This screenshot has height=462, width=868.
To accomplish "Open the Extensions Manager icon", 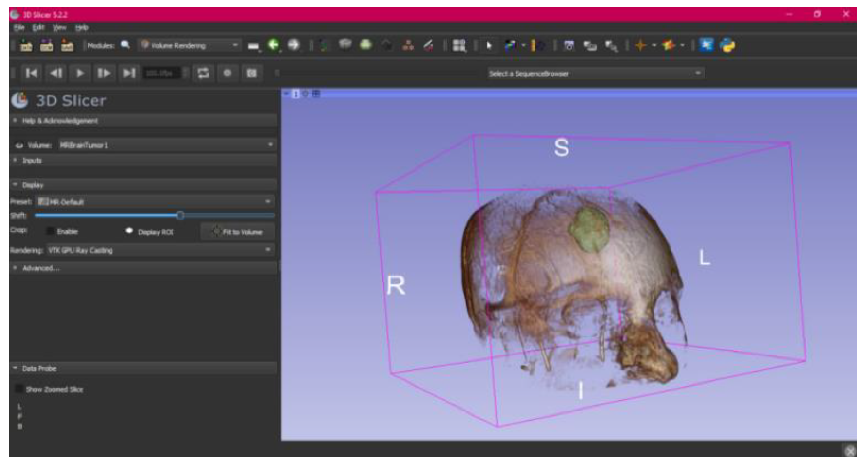I will coord(706,45).
